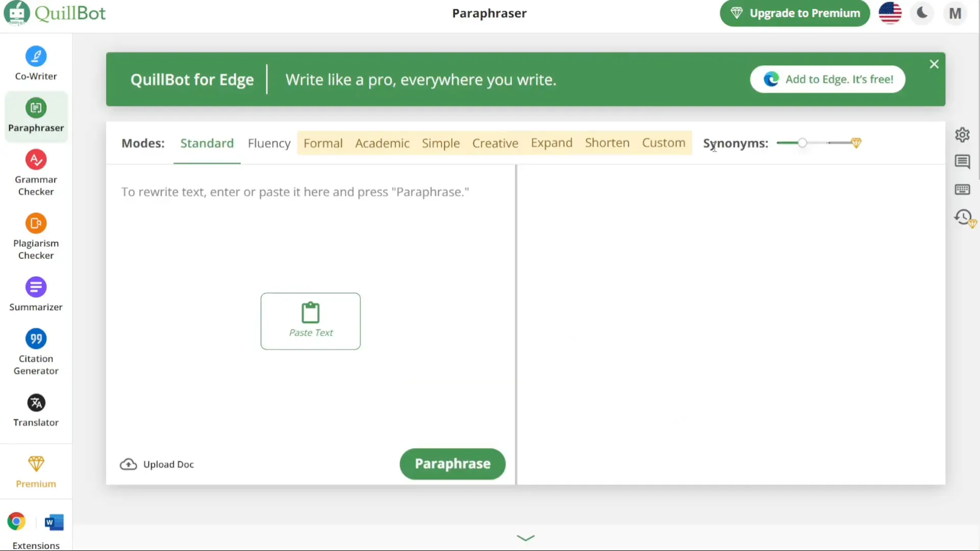This screenshot has width=980, height=551.
Task: Select the Shorten mode tab
Action: 607,143
